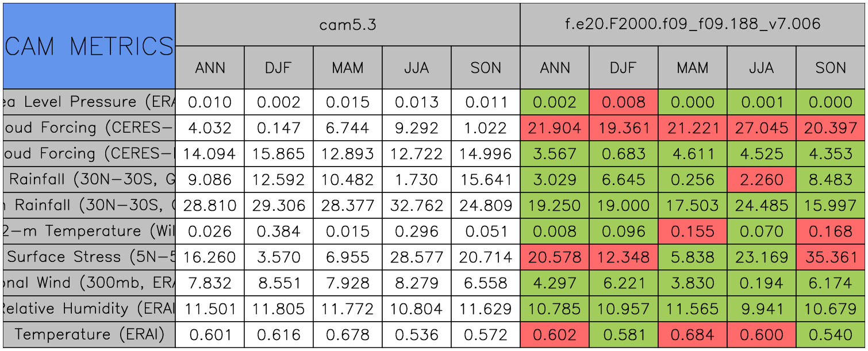Click the JJA header under cam5.3
The width and height of the screenshot is (868, 351).
[416, 68]
